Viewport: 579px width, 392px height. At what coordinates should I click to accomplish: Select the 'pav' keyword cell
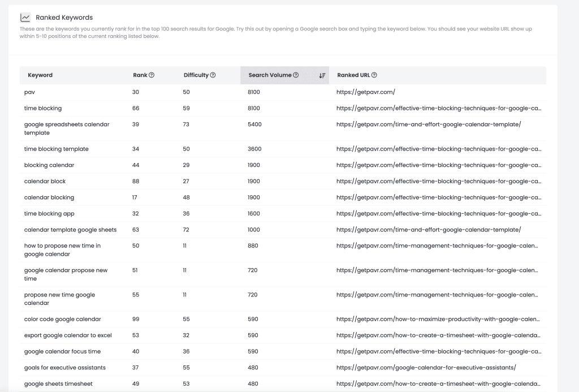point(29,92)
